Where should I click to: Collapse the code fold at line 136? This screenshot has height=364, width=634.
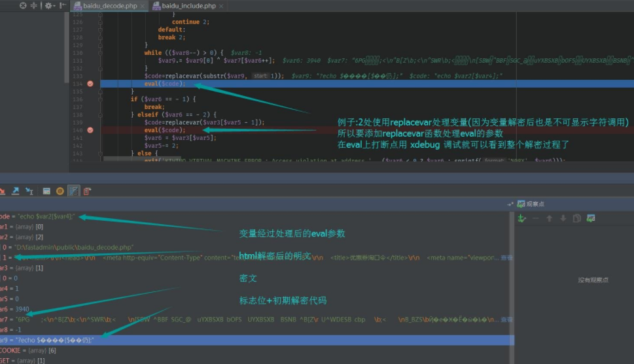(x=100, y=99)
